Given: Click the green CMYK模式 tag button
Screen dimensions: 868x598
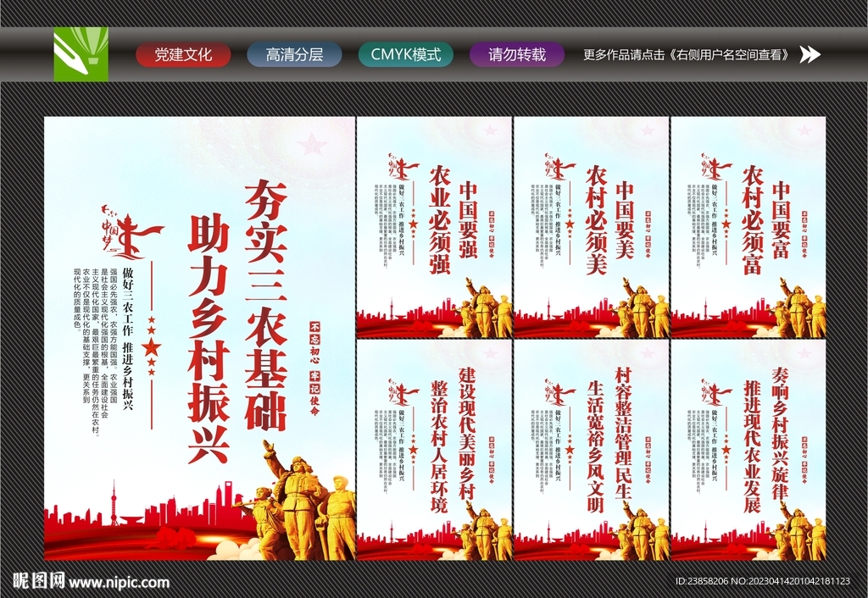Looking at the screenshot, I should pyautogui.click(x=406, y=55).
